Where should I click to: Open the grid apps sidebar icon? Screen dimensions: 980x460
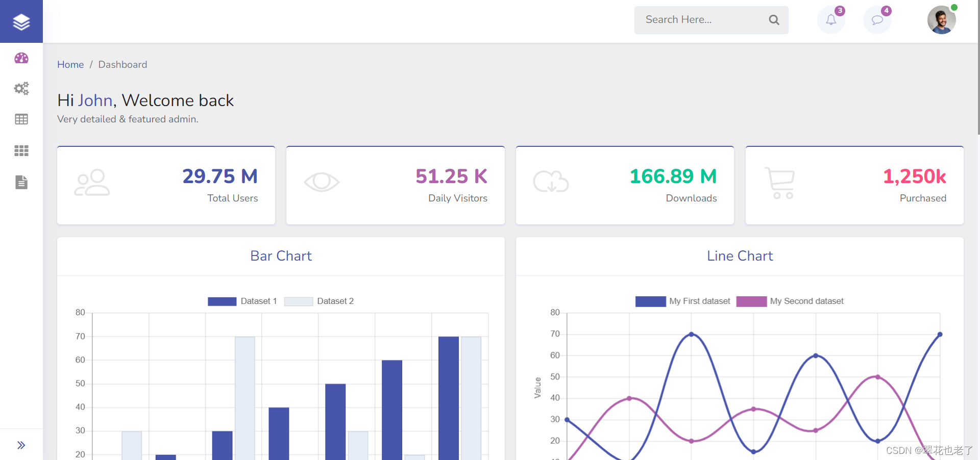(x=21, y=151)
